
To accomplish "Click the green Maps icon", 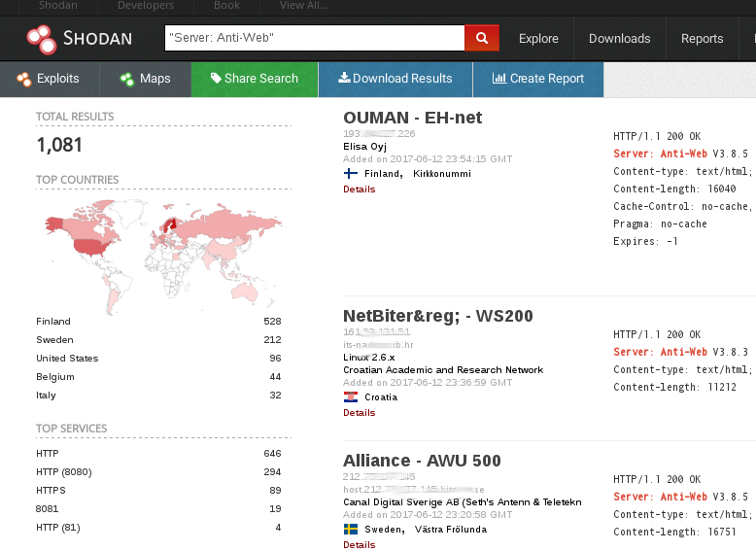I will point(127,79).
